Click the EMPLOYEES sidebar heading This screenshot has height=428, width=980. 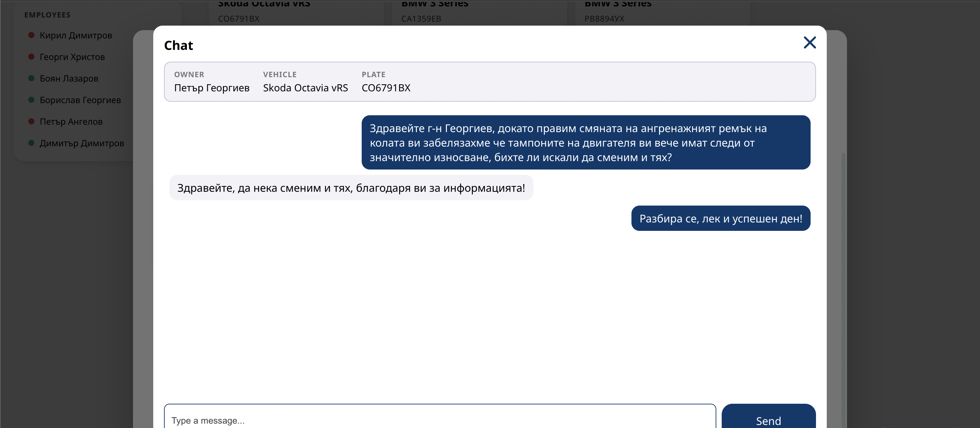[47, 15]
